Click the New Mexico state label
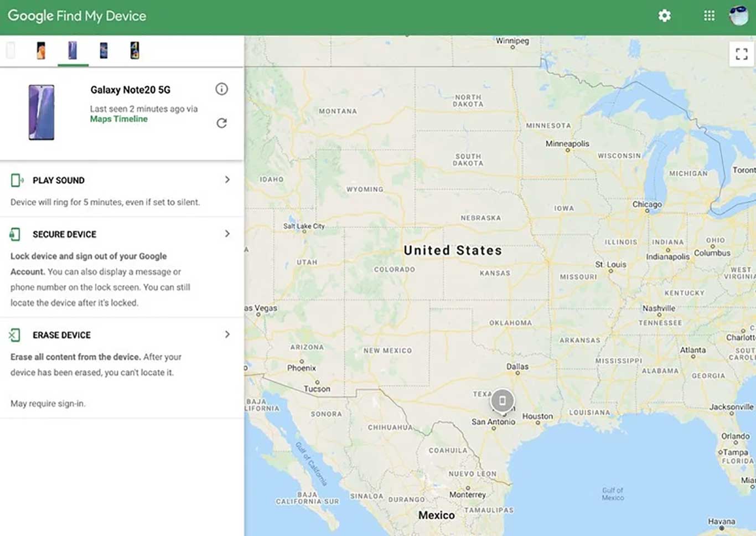The image size is (756, 536). tap(387, 351)
